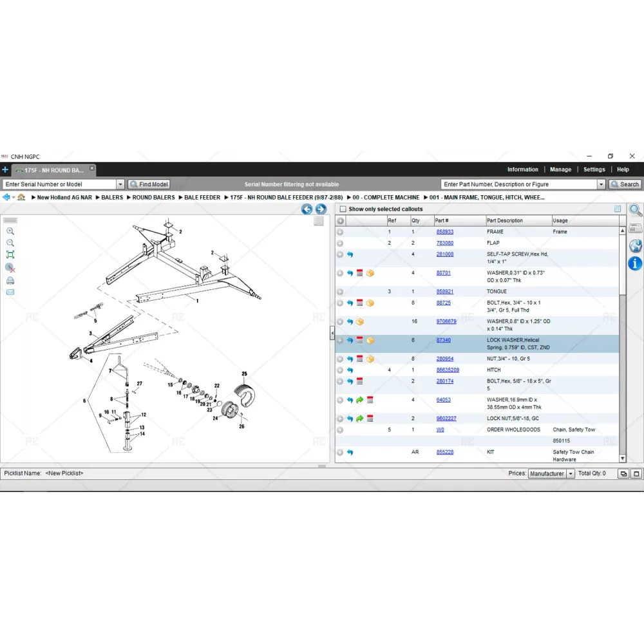Open the Prices dropdown
This screenshot has width=644, height=644.
(x=571, y=474)
